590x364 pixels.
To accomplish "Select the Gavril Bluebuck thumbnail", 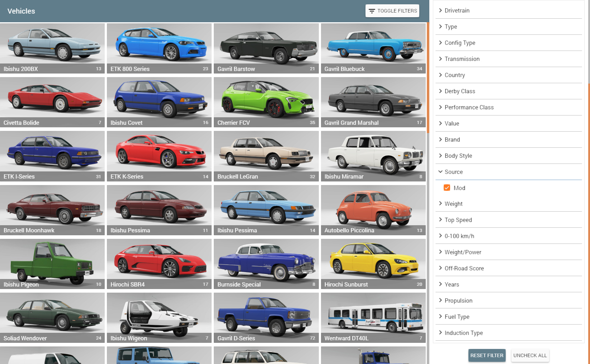I will pos(373,48).
